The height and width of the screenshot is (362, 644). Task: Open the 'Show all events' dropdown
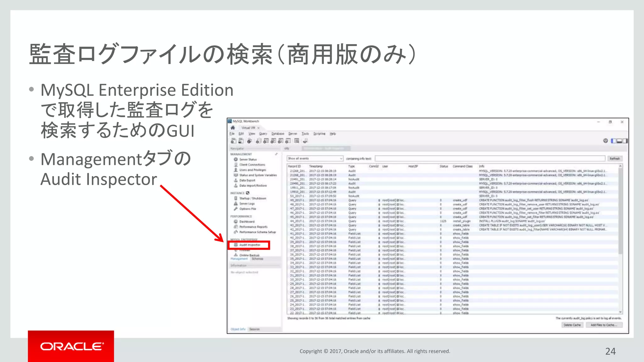coord(315,159)
